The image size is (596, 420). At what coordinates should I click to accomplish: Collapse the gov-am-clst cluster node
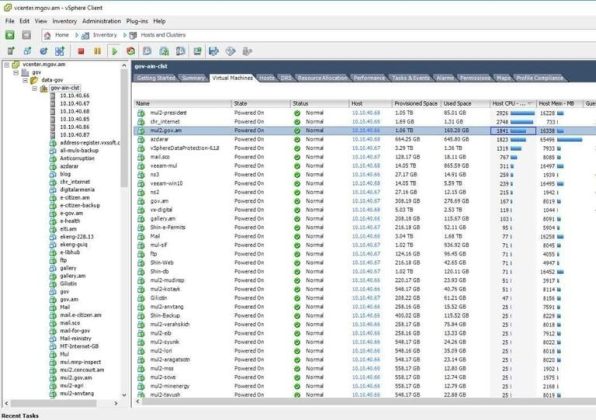click(35, 89)
